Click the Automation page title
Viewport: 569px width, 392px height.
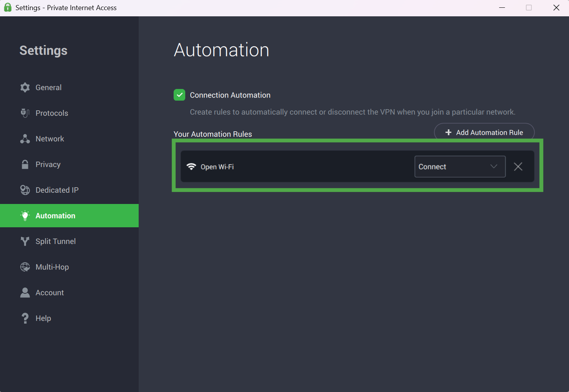coord(221,50)
